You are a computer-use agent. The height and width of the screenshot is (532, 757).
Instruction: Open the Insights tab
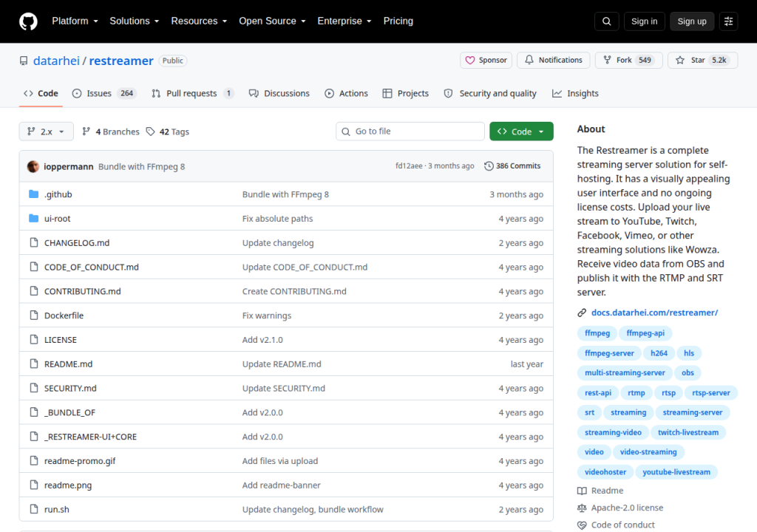pyautogui.click(x=575, y=94)
